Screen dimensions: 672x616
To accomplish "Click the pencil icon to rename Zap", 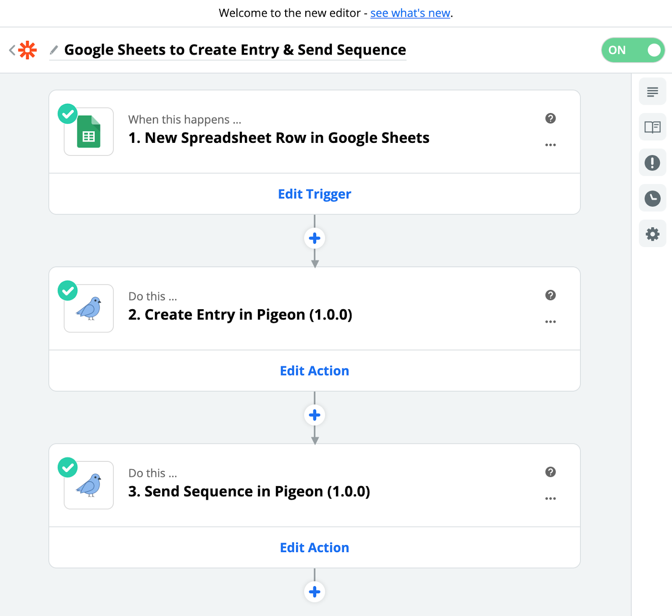I will click(x=54, y=50).
